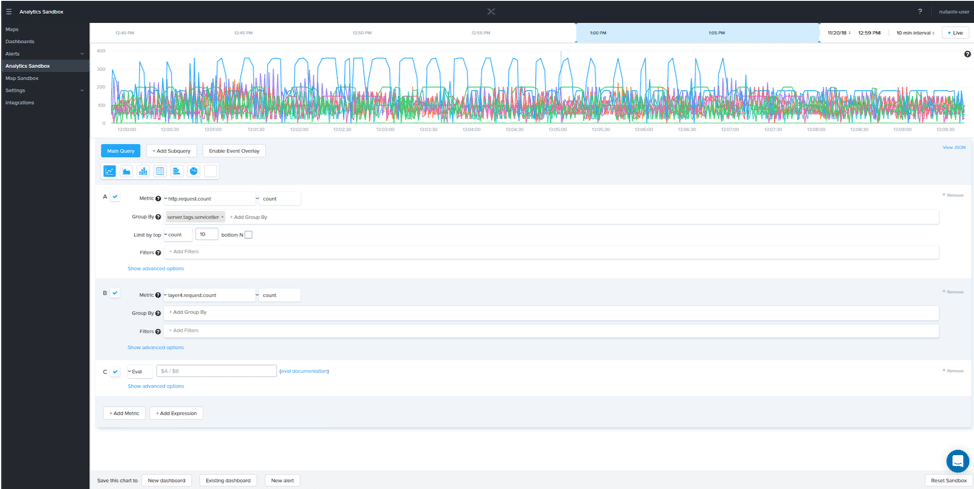Click the Add Subquery button
974x489 pixels.
(x=171, y=151)
